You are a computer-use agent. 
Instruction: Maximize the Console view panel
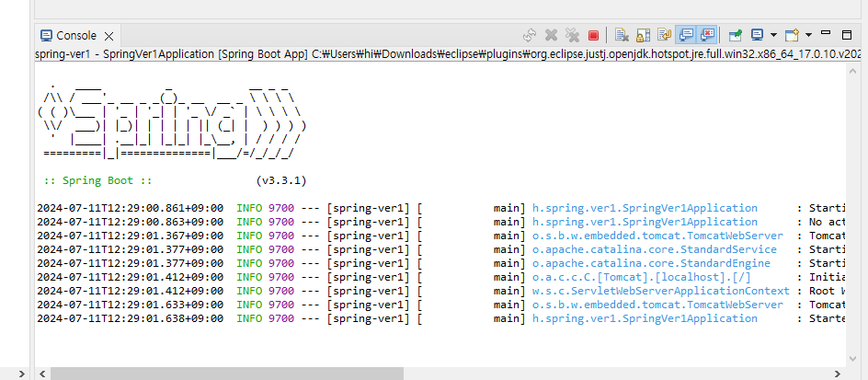coord(847,36)
